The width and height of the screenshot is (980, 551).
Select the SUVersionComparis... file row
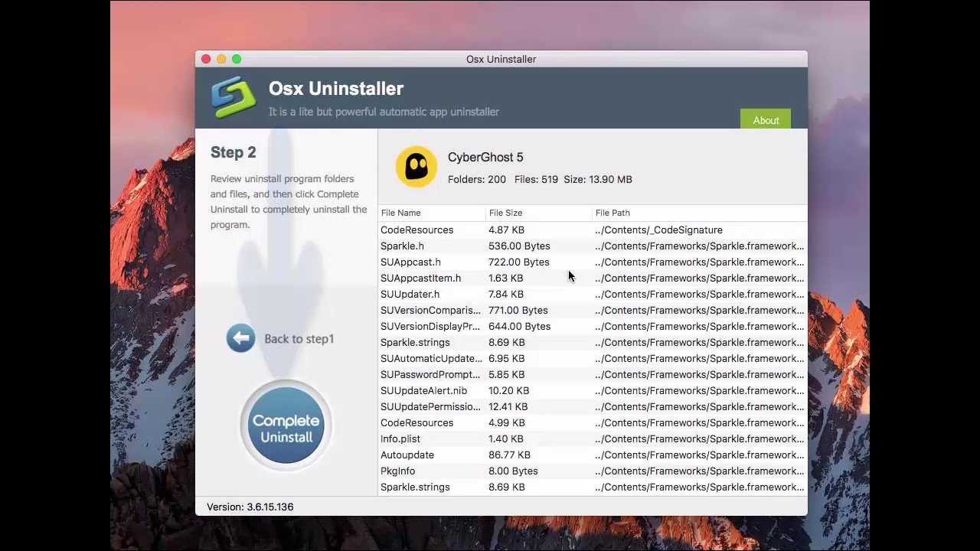click(x=593, y=310)
